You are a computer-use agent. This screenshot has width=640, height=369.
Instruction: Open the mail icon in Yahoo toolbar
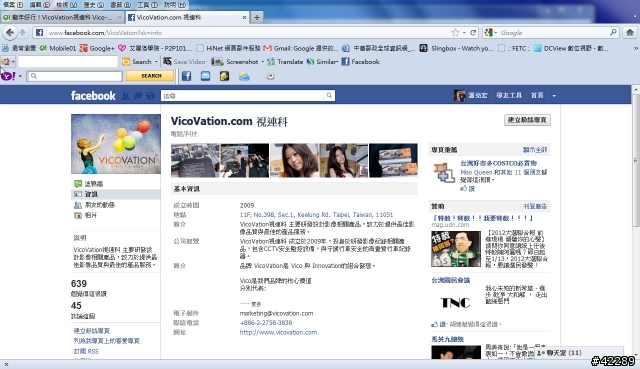(x=205, y=76)
